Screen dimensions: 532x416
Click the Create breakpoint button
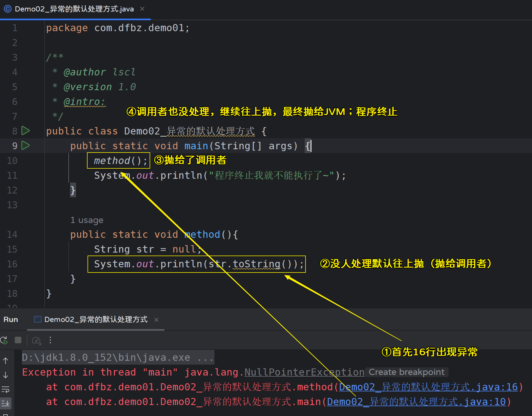(x=406, y=372)
